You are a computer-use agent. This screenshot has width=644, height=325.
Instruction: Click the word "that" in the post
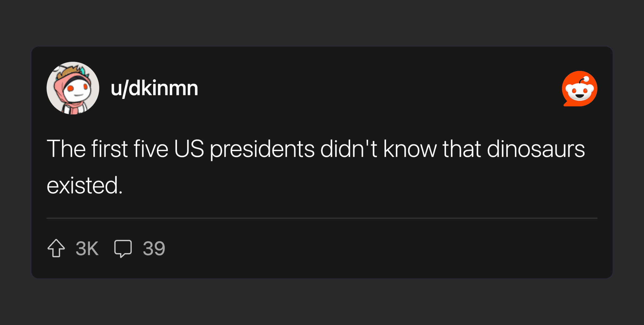462,149
